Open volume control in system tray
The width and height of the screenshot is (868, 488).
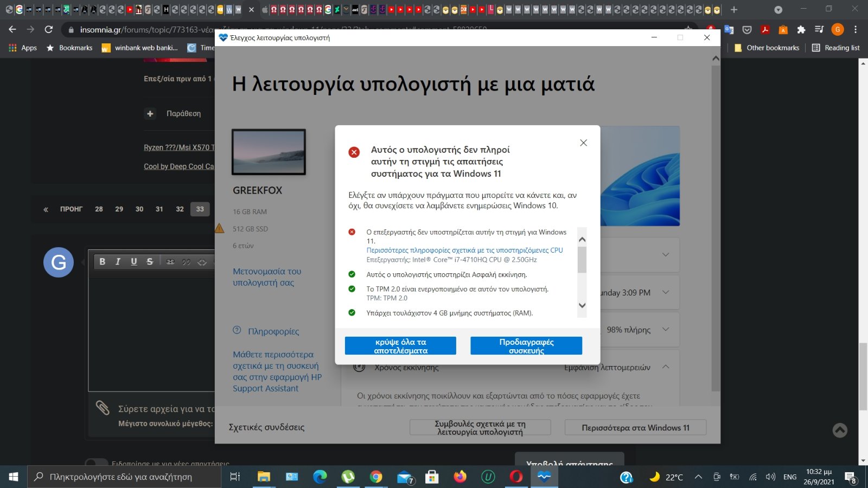click(x=770, y=477)
